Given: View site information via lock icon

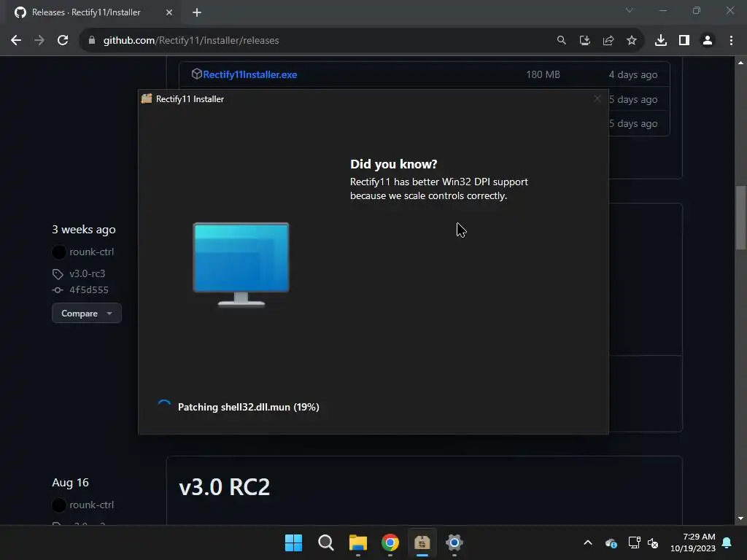Looking at the screenshot, I should click(x=92, y=41).
